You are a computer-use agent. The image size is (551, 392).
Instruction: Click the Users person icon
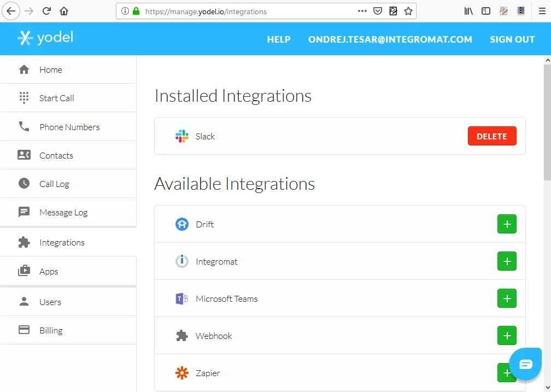click(24, 301)
